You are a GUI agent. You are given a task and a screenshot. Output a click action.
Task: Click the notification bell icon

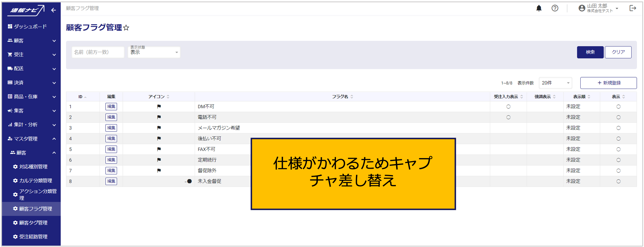539,8
